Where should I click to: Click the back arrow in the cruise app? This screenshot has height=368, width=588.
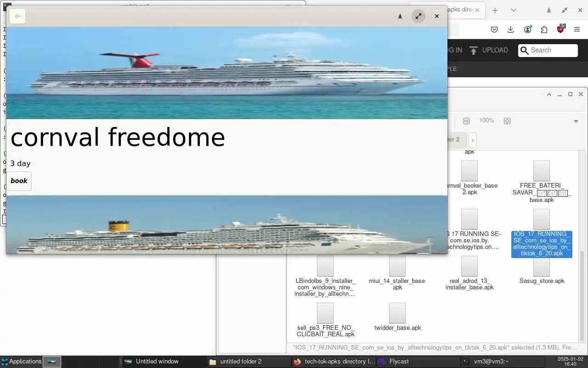[17, 16]
